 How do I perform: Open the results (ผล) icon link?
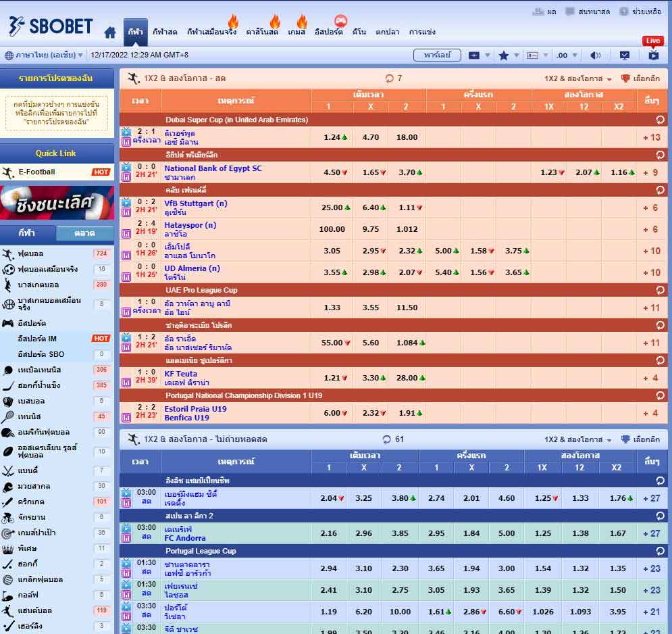pos(544,11)
